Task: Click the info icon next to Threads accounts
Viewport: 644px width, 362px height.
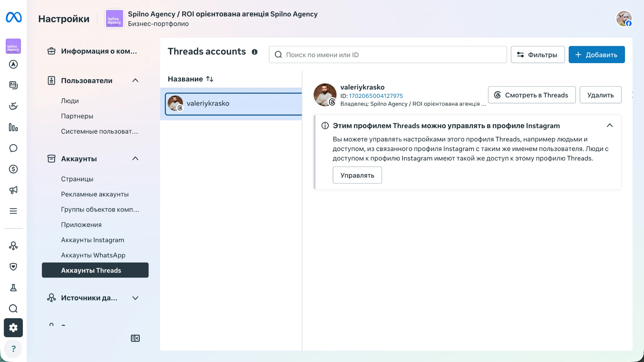Action: (255, 52)
